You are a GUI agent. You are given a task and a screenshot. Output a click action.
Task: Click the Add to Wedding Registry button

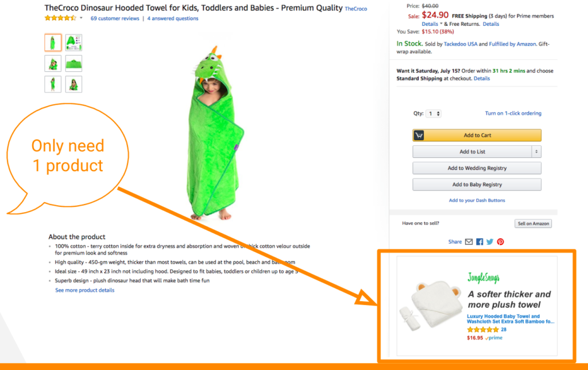[x=477, y=168]
